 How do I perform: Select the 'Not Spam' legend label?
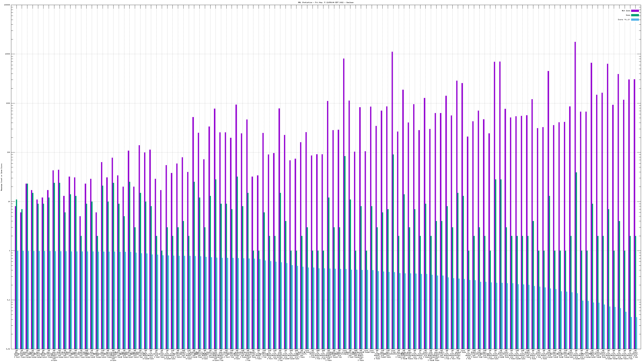coord(626,11)
